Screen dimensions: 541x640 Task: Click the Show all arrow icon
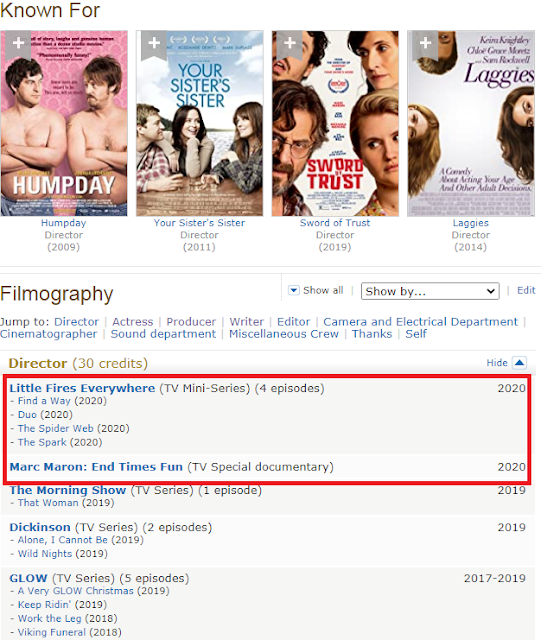click(x=294, y=290)
